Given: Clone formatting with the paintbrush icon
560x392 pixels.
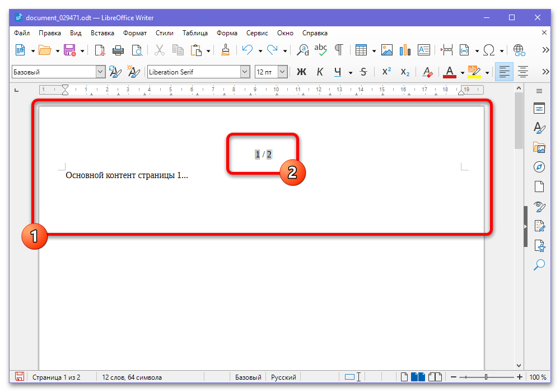Looking at the screenshot, I should tap(225, 50).
